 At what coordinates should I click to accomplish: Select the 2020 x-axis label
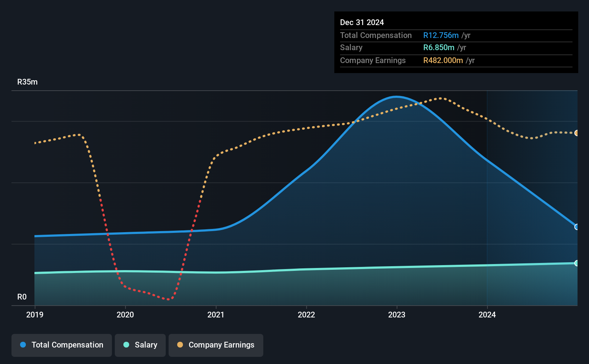coord(125,315)
